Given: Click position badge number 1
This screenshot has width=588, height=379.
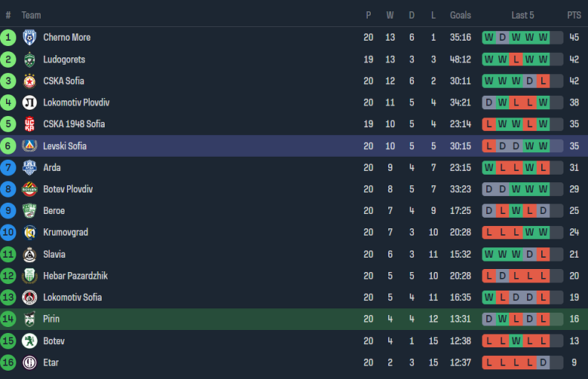Looking at the screenshot, I should tap(8, 38).
